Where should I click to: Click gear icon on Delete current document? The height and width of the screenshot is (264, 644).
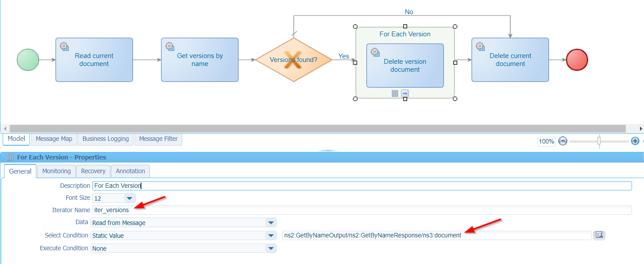[x=480, y=47]
